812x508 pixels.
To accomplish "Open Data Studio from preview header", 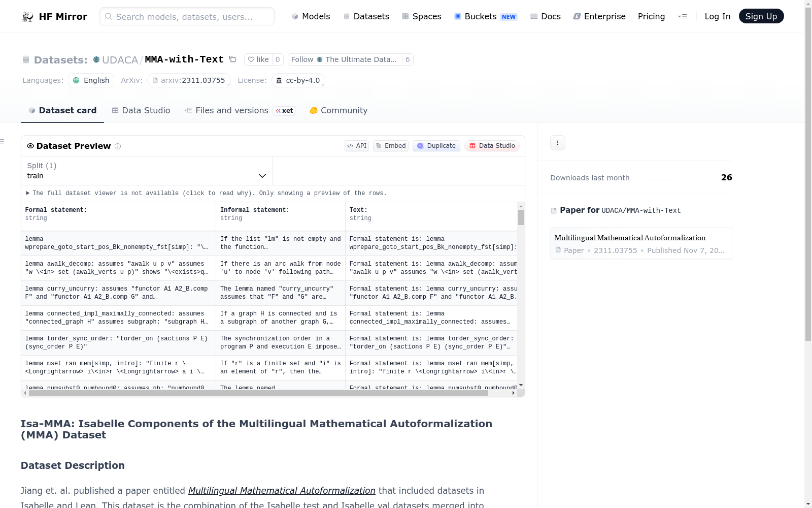I will click(x=492, y=146).
